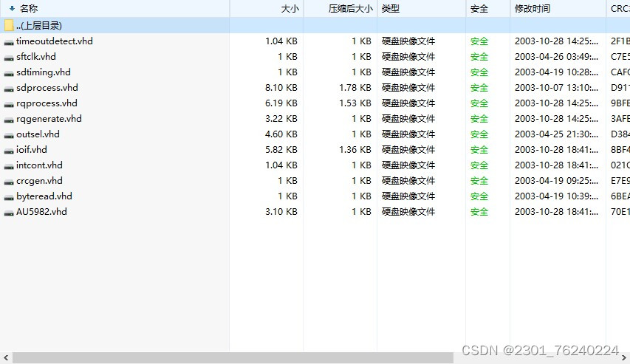
Task: Click the 4.60 KB size of outsel.vhd
Action: [x=281, y=134]
